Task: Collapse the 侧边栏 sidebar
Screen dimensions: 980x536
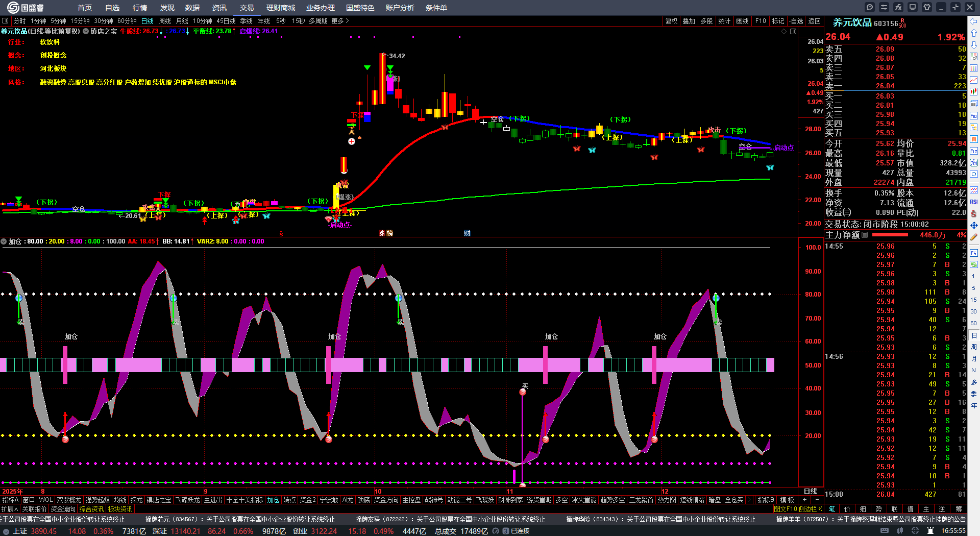Action: click(x=811, y=509)
